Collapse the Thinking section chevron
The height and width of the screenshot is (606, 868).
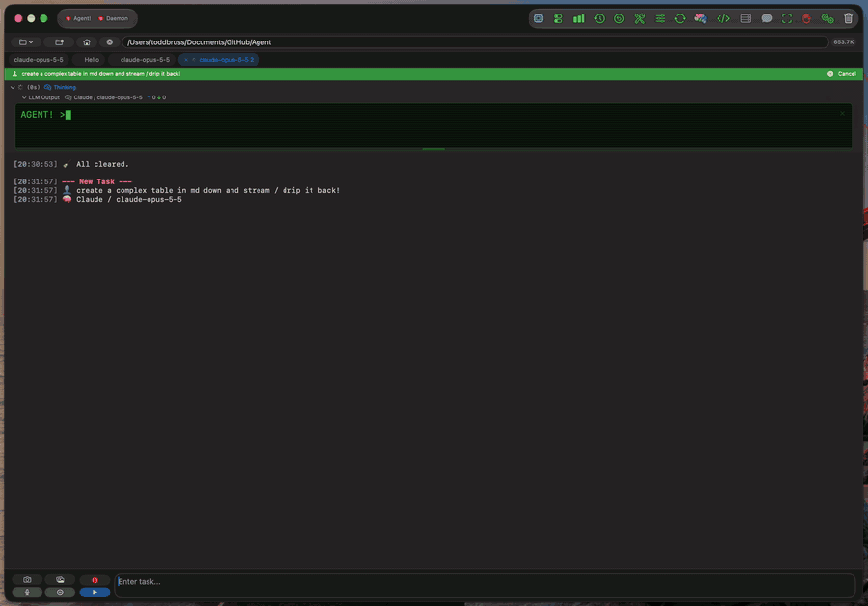pos(13,87)
